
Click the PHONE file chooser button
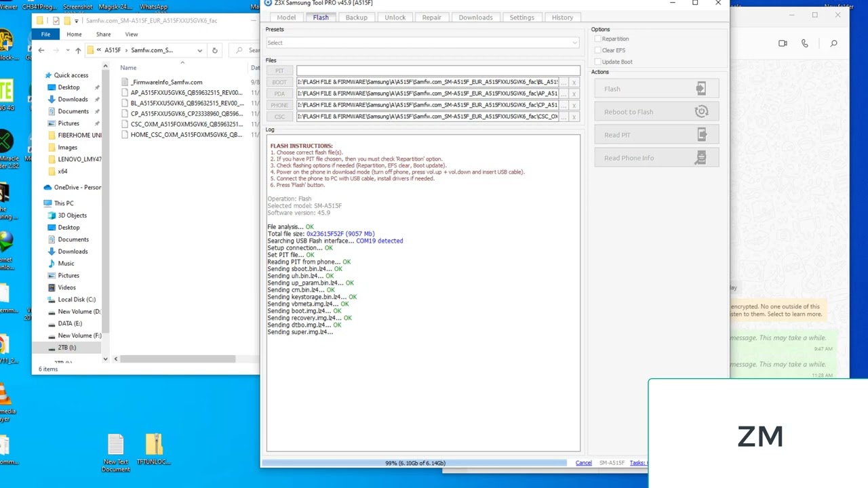[279, 105]
